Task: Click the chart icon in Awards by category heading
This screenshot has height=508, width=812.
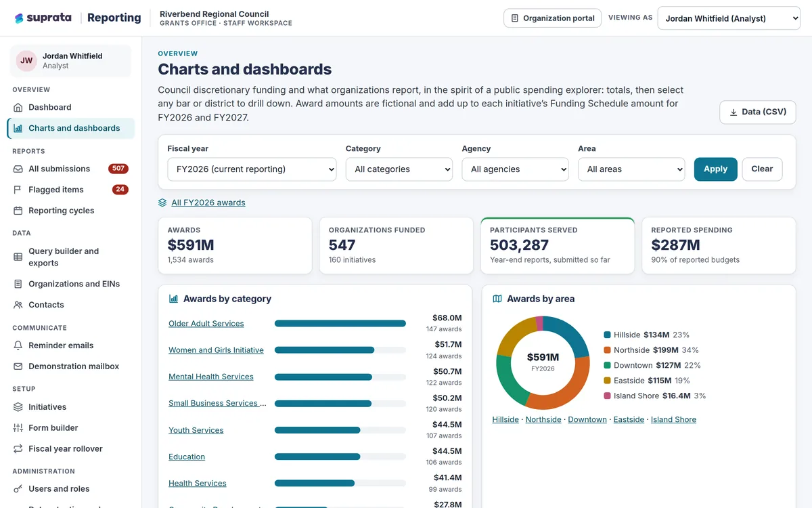Action: (x=174, y=299)
